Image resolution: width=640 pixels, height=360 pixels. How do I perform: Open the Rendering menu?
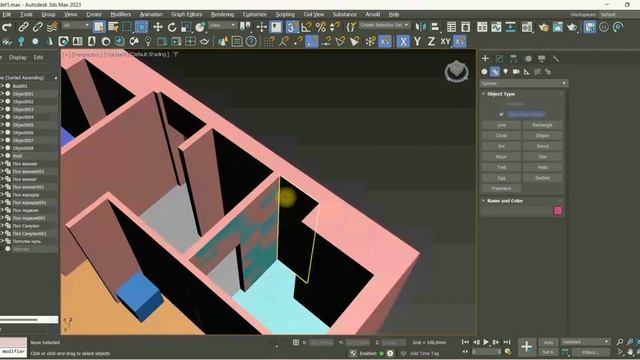222,14
